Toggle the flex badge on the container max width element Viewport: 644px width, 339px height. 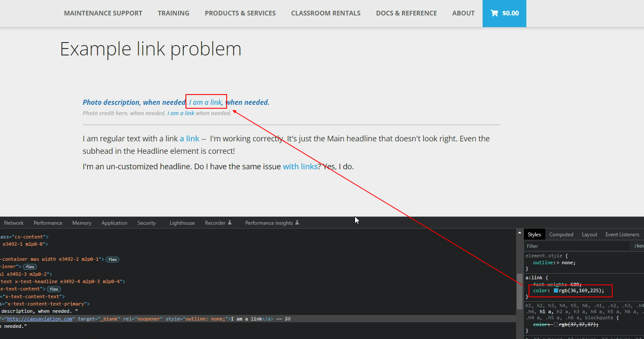pyautogui.click(x=112, y=260)
